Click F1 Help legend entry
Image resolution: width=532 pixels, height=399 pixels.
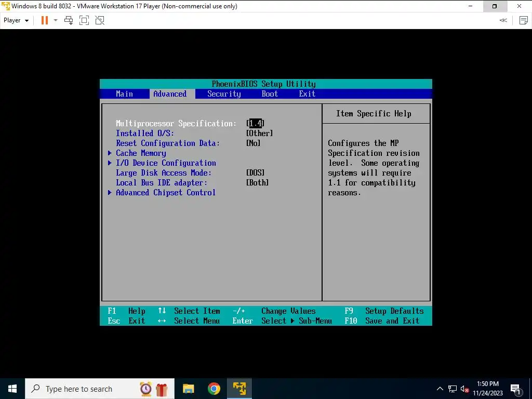coord(127,311)
